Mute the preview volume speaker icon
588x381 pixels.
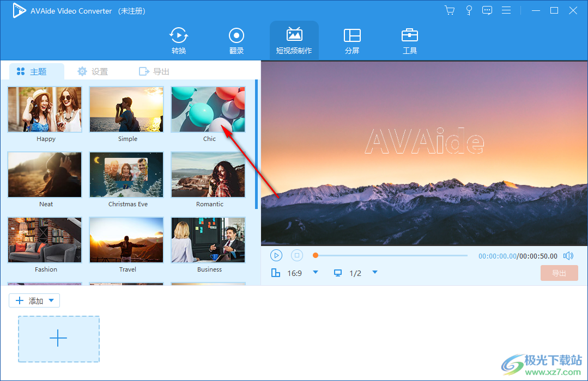point(568,256)
